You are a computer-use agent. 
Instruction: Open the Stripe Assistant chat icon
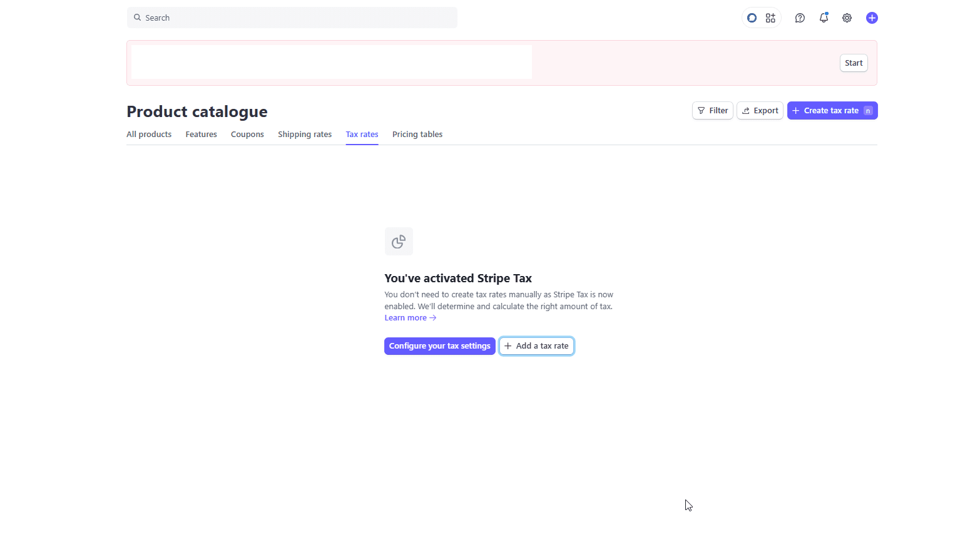pos(751,18)
